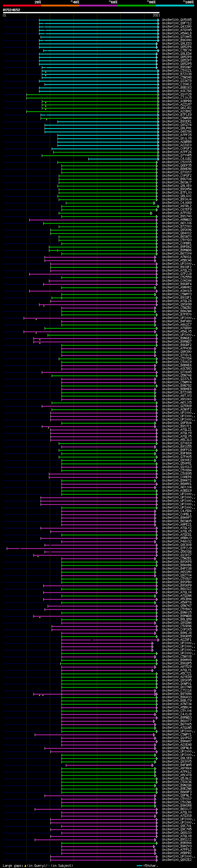This screenshot has height=868, width=197.
Task: Click the green alignment bar for UniRef100_Q10T28
Action: pyautogui.click(x=93, y=94)
